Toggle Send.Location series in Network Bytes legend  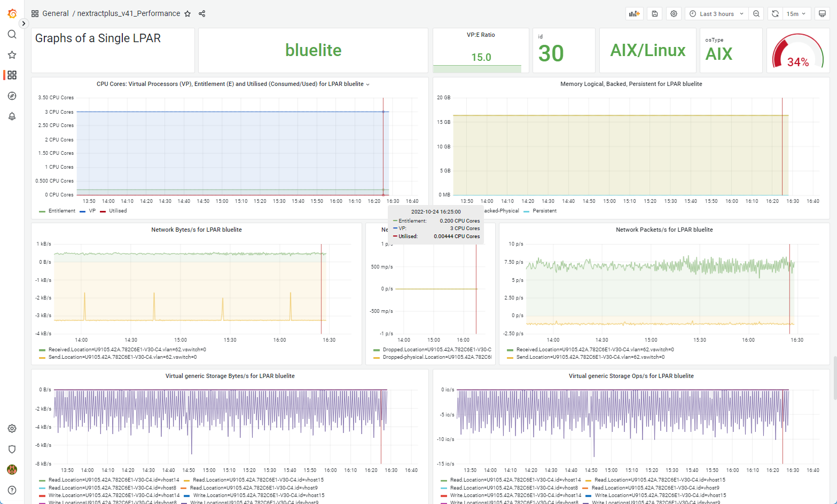point(123,357)
